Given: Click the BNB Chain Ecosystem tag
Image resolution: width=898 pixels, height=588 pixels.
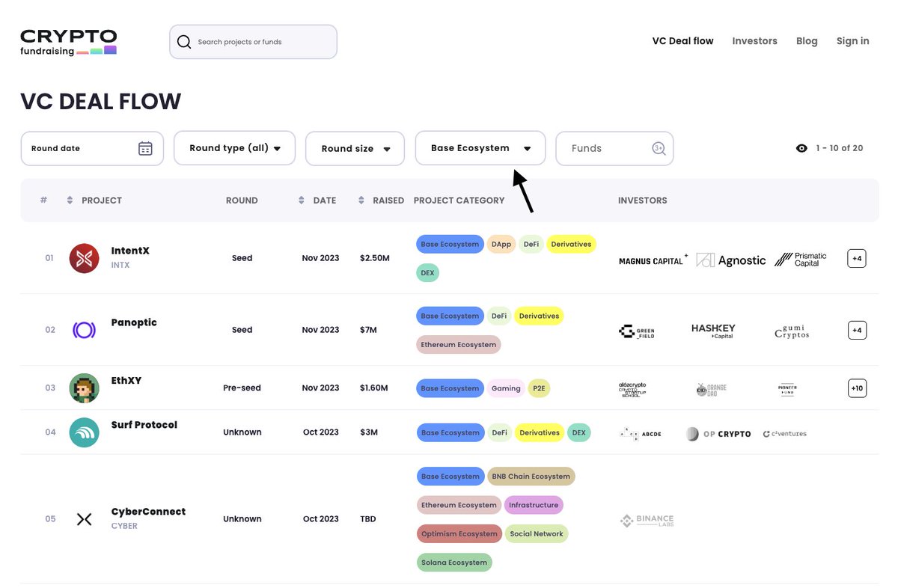Looking at the screenshot, I should click(x=531, y=477).
